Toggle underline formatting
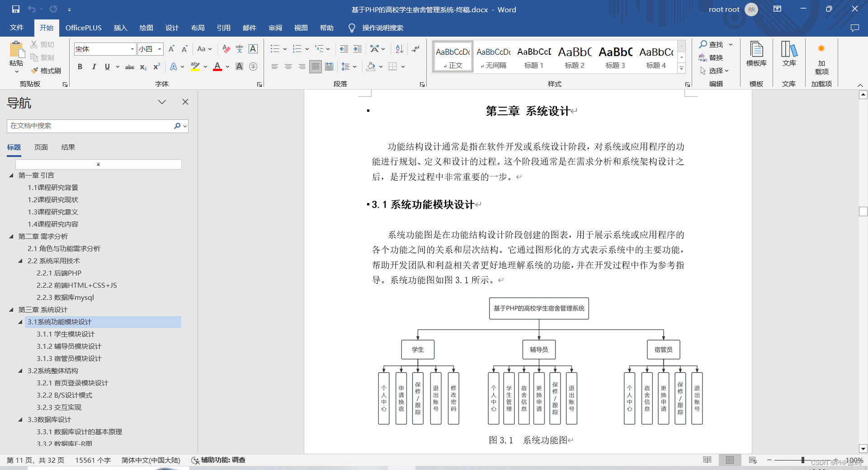Screen dimensions: 868x470 point(107,66)
